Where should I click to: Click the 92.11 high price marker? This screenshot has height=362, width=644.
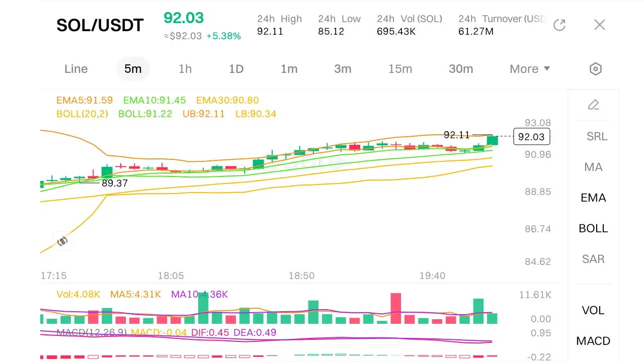pos(457,135)
